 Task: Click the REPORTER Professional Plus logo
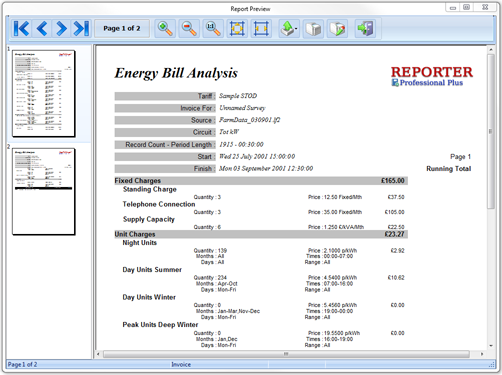[432, 76]
